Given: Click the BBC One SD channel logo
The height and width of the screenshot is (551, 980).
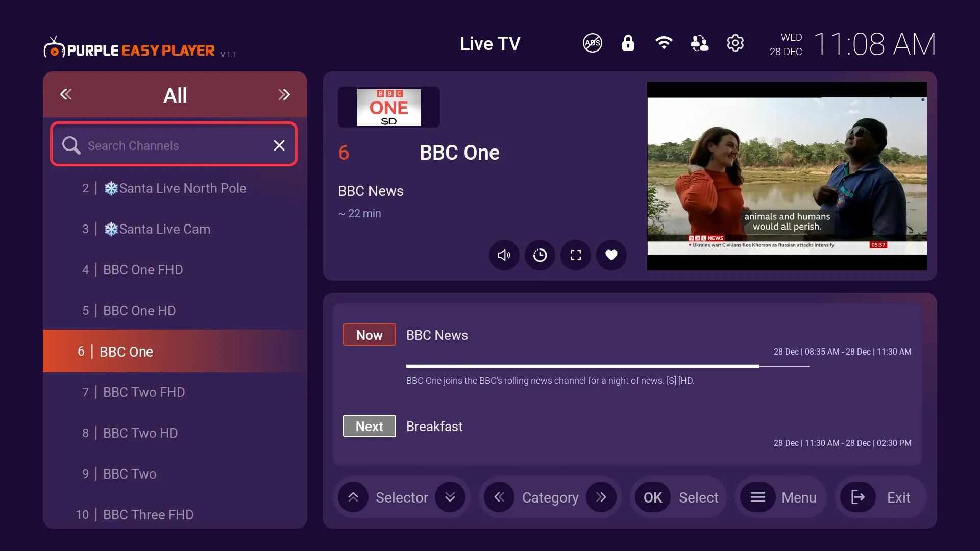Looking at the screenshot, I should coord(388,107).
